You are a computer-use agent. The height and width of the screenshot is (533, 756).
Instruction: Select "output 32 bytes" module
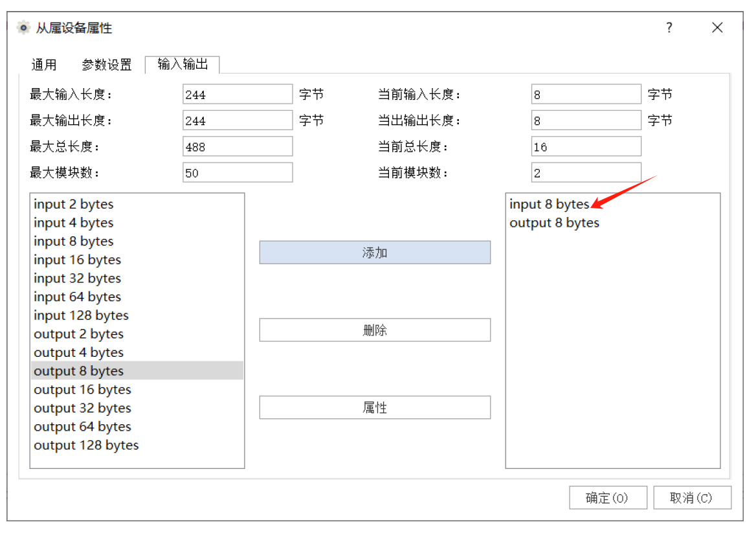[x=137, y=408]
